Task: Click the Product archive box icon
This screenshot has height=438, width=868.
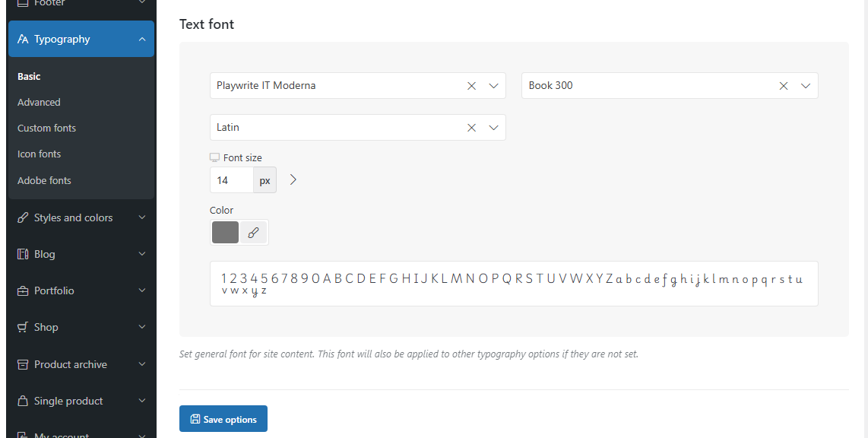Action: (x=23, y=364)
